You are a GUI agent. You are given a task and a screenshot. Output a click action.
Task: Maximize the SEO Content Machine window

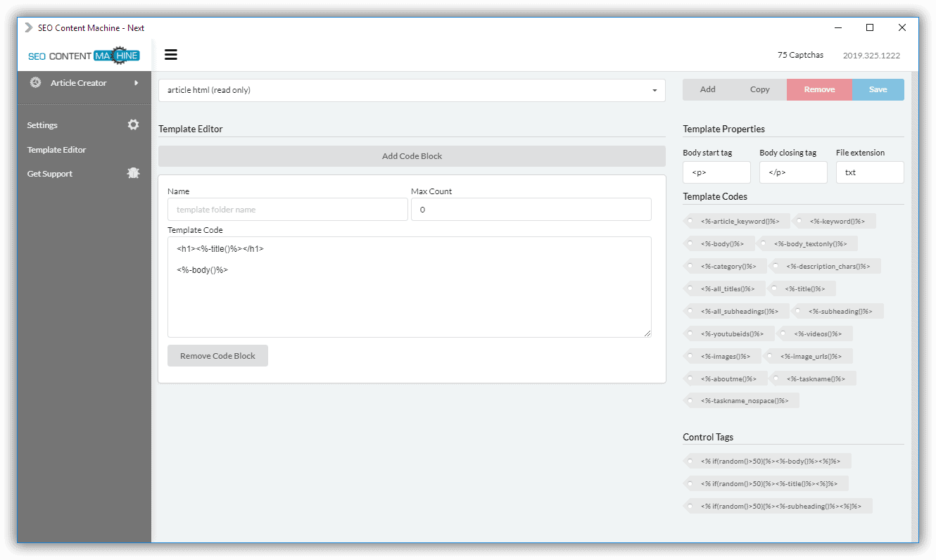point(870,28)
